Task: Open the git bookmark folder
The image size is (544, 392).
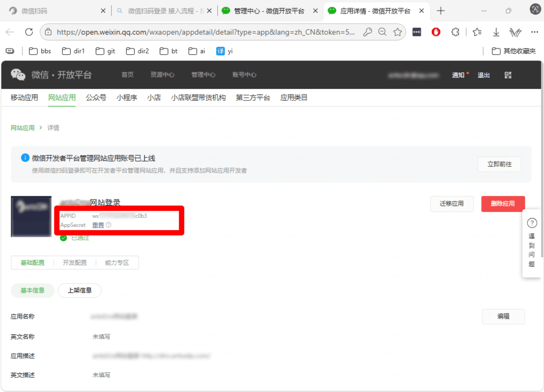Action: [105, 51]
